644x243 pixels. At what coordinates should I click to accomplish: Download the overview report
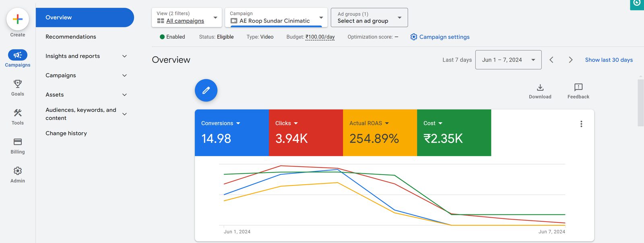(x=540, y=91)
